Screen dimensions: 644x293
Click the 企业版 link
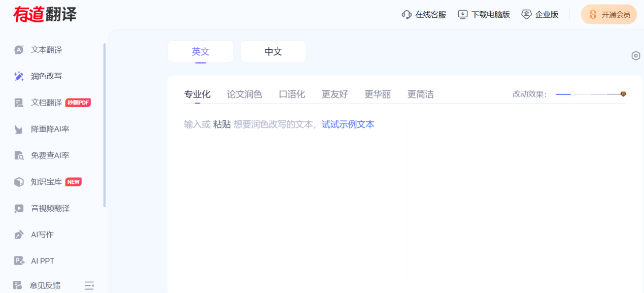coord(547,15)
